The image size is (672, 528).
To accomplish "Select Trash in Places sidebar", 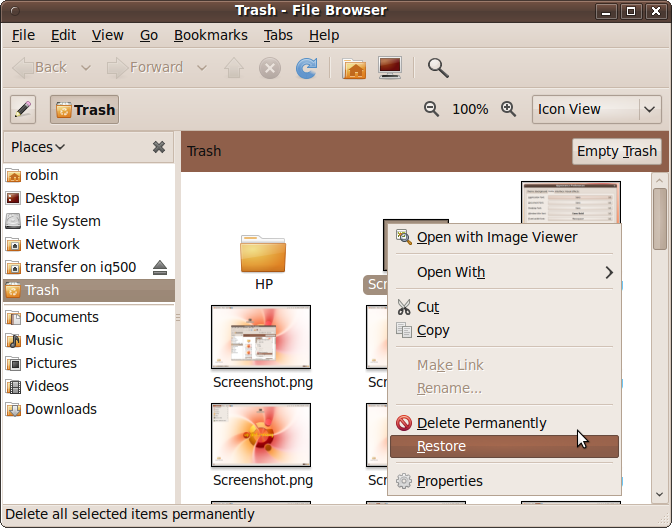I will [x=89, y=290].
